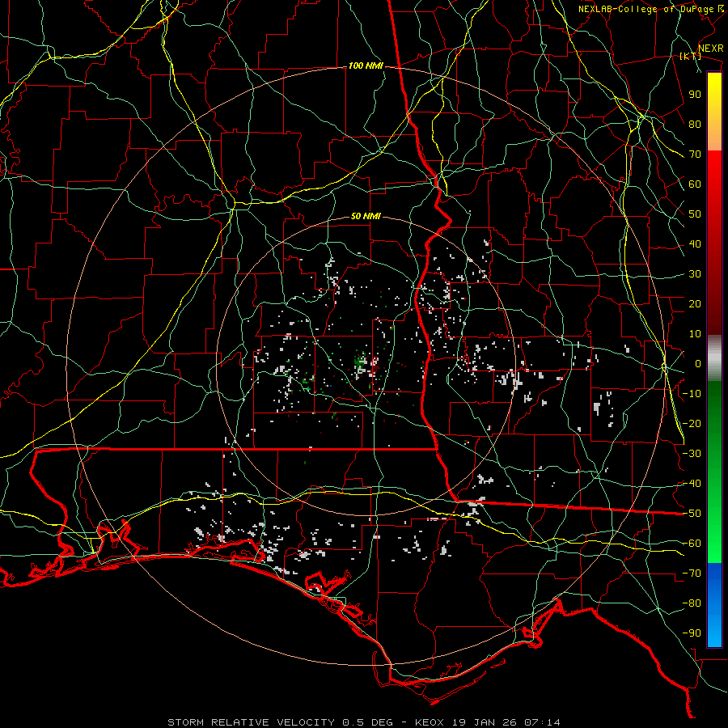This screenshot has height=728, width=728.
Task: Click "STORM RELATIVE VELOCITY" in the caption
Action: (x=251, y=722)
